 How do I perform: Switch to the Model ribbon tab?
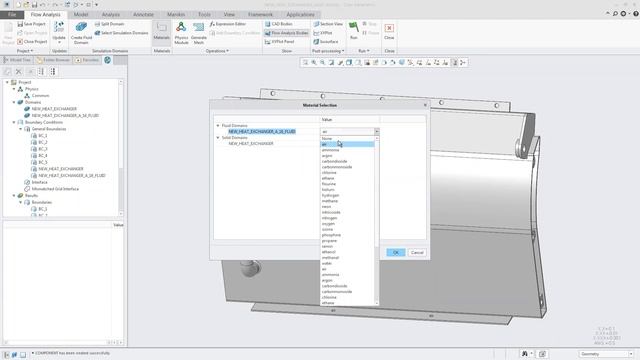81,15
